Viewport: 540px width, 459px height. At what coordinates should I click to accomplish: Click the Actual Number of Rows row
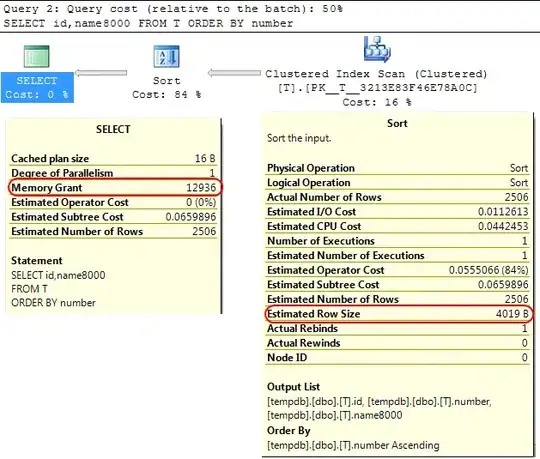click(x=398, y=197)
